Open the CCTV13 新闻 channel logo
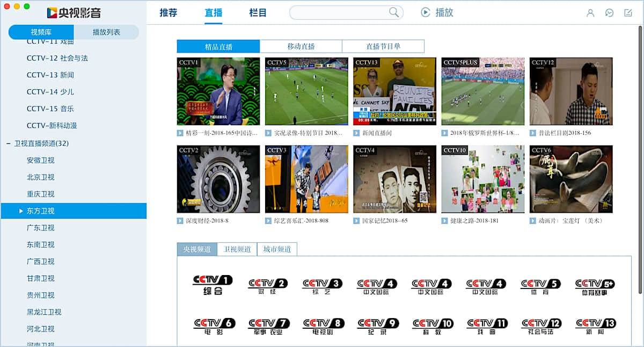The image size is (644, 347). point(595,326)
